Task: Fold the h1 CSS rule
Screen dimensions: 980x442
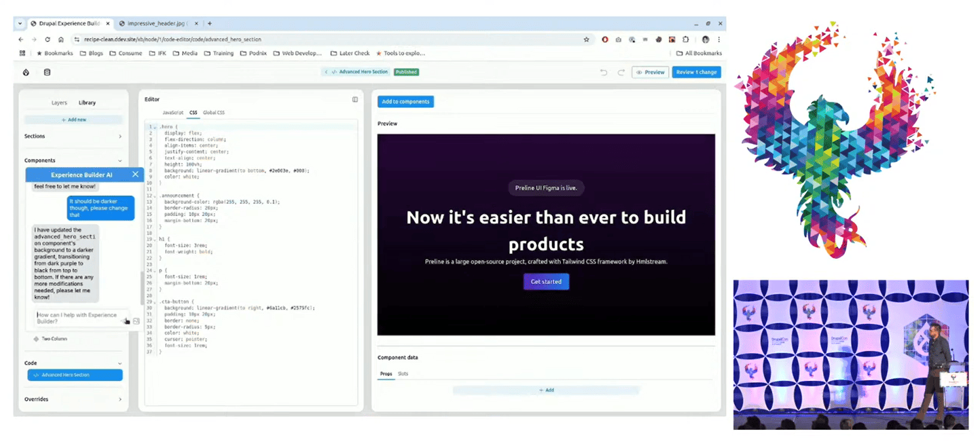Action: [x=156, y=239]
